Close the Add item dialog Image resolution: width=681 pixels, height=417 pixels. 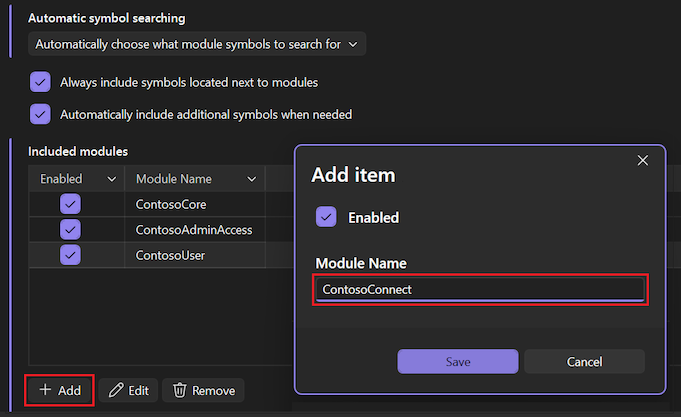click(643, 160)
